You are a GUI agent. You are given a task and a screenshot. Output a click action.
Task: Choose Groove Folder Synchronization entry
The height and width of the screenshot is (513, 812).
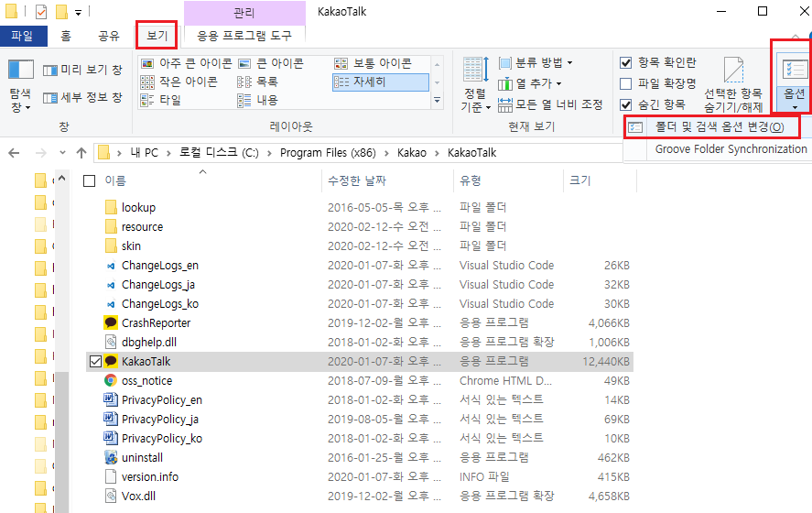coord(731,149)
